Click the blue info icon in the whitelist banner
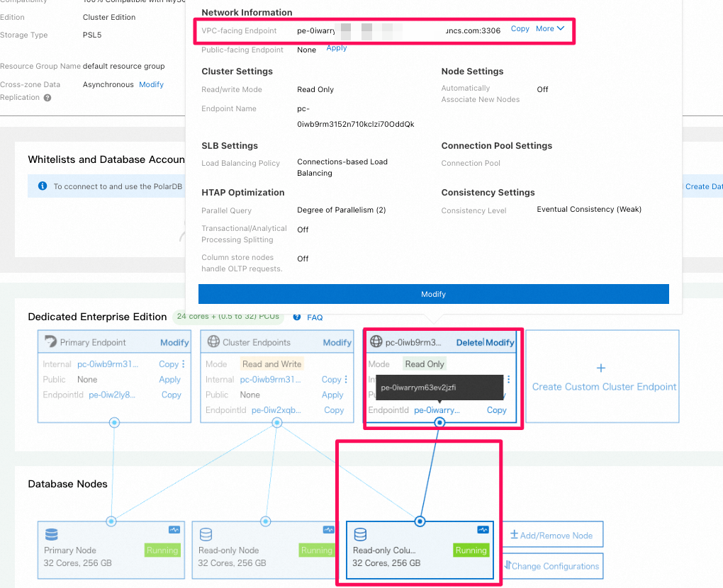 [x=43, y=186]
